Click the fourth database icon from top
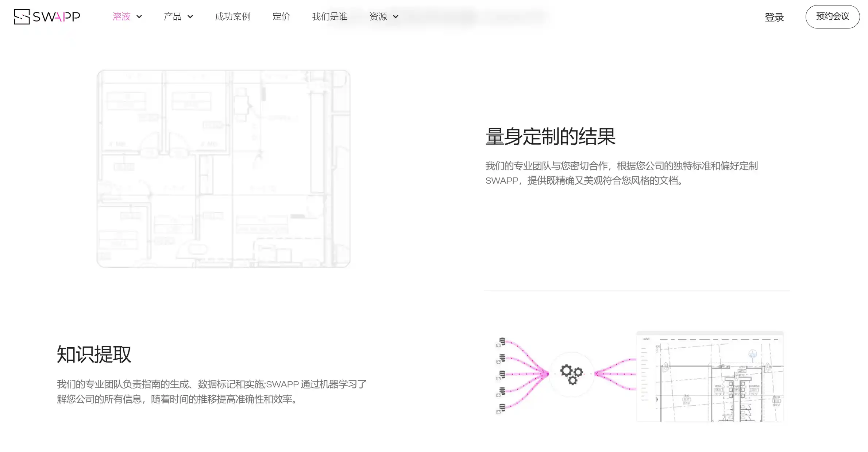 click(502, 391)
